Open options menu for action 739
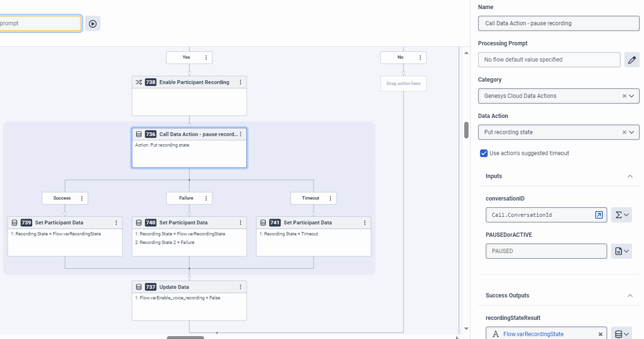Screen dimensions: 644x339 (x=116, y=222)
